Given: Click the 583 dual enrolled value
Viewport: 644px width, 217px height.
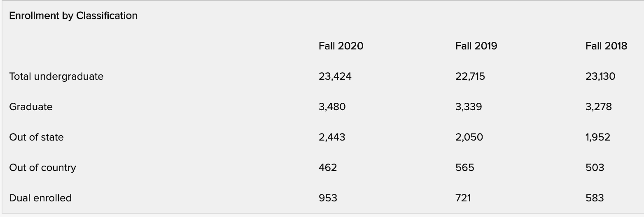Looking at the screenshot, I should point(595,198).
